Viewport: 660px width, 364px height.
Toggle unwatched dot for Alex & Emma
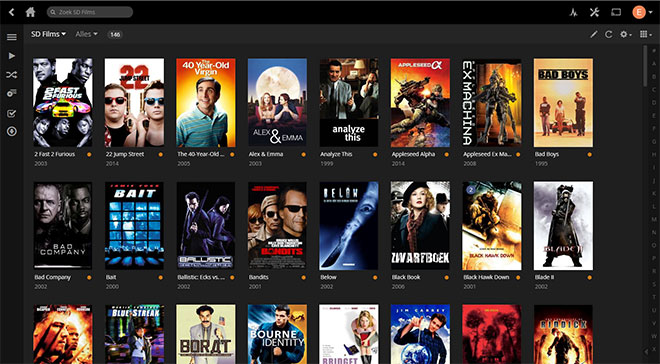(303, 154)
